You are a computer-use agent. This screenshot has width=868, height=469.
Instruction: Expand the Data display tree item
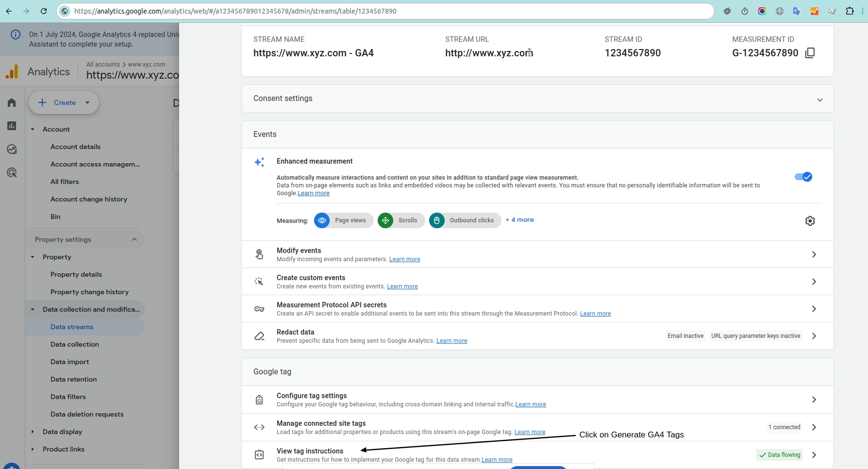click(x=33, y=432)
